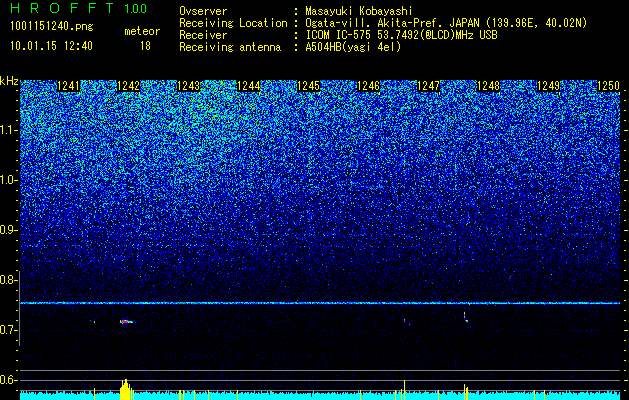Click the Ovserver field label
Image resolution: width=629 pixels, height=400 pixels.
pos(203,11)
